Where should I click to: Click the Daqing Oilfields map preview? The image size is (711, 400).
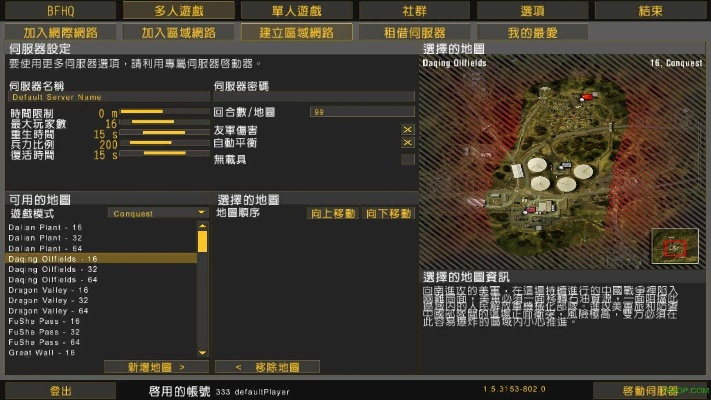562,162
